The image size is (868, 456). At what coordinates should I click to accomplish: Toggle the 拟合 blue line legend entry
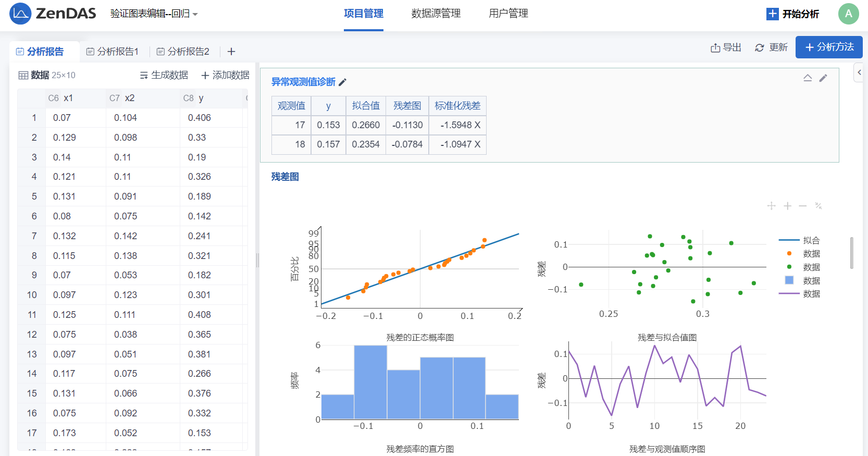[x=800, y=240]
